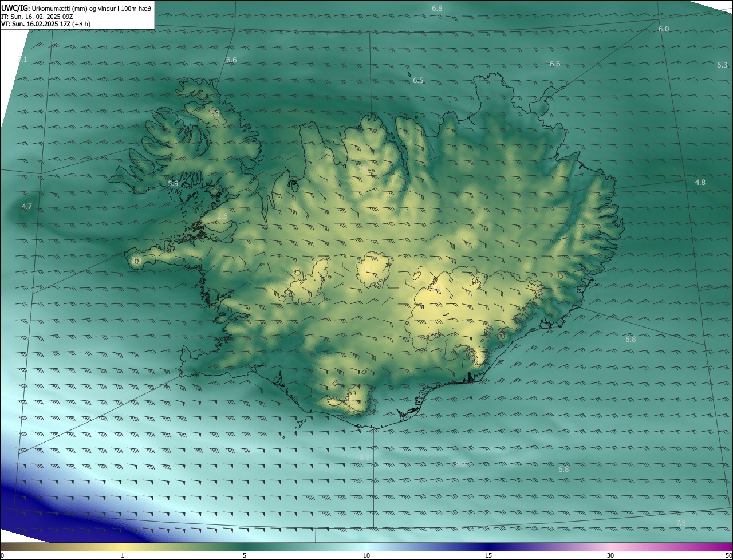
Task: Click the 50 tick on color scale
Action: [728, 555]
